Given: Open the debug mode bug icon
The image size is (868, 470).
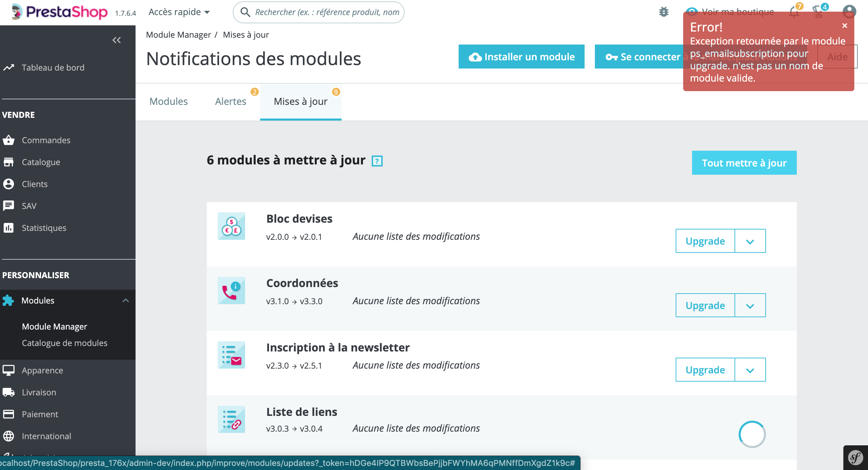Looking at the screenshot, I should point(664,11).
